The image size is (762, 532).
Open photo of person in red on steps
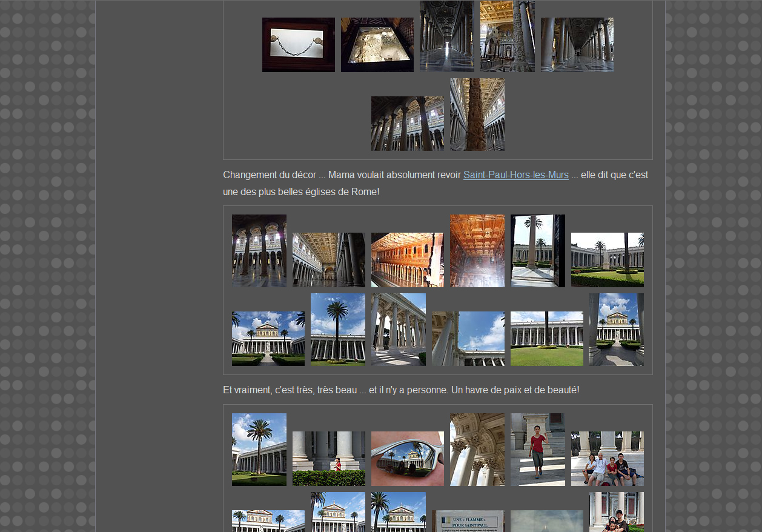coord(537,450)
